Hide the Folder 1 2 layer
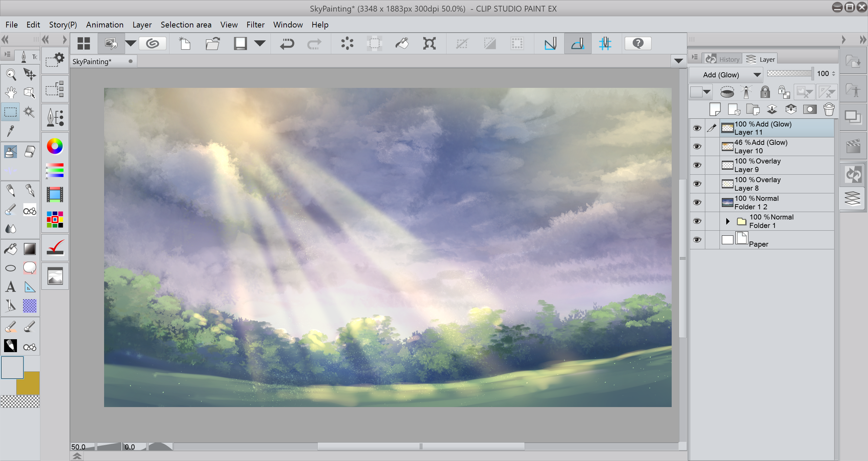The width and height of the screenshot is (868, 461). (697, 203)
